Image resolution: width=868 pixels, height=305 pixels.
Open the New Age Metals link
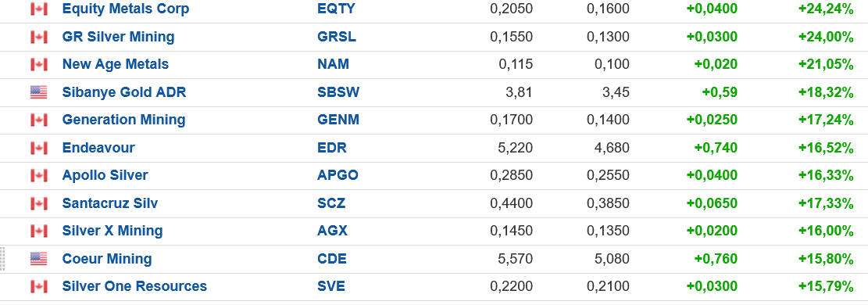pyautogui.click(x=116, y=64)
